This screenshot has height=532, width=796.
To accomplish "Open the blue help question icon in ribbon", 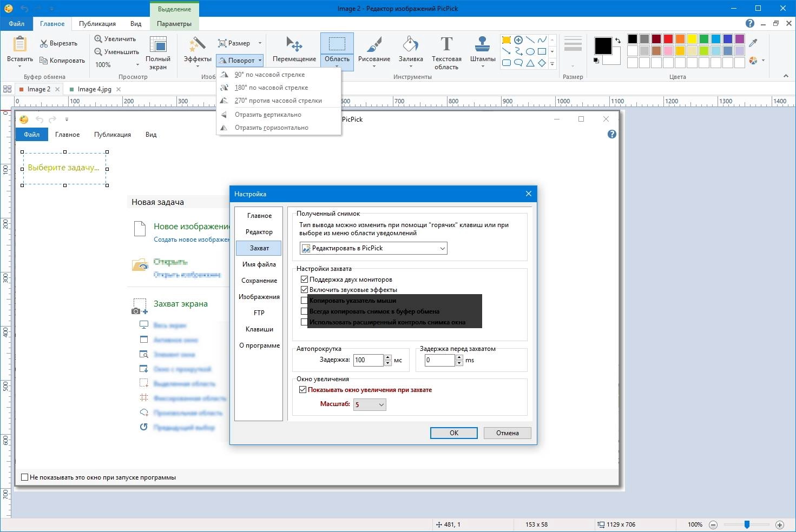I will pyautogui.click(x=750, y=23).
